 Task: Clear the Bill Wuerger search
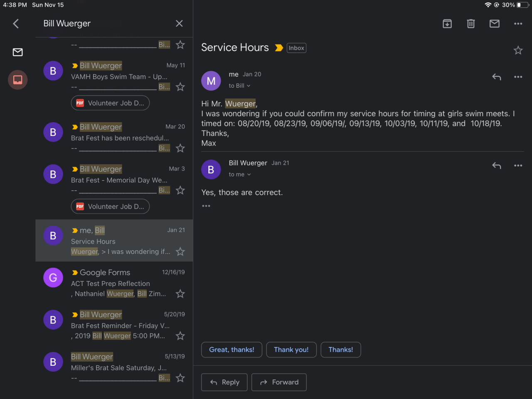(x=179, y=24)
